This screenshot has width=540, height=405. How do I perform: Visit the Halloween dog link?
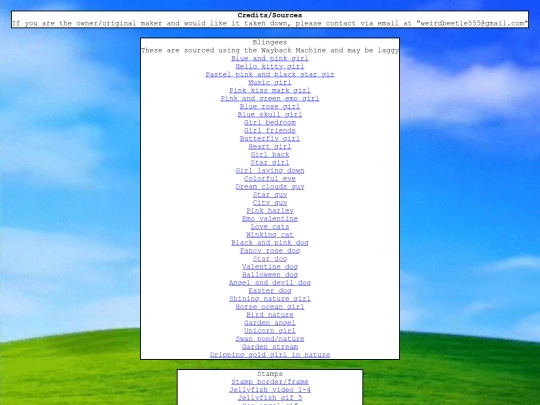[270, 274]
